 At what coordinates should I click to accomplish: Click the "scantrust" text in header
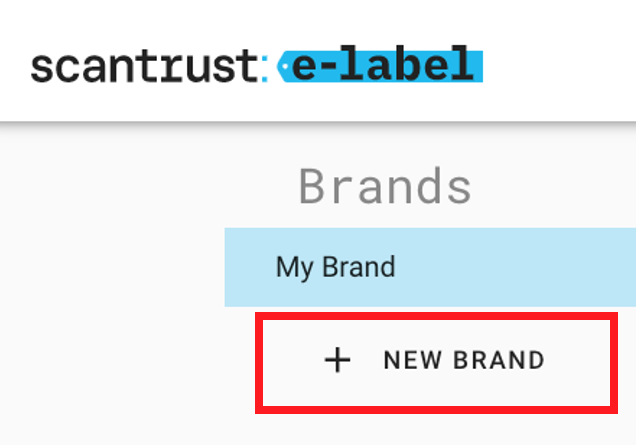coord(144,67)
